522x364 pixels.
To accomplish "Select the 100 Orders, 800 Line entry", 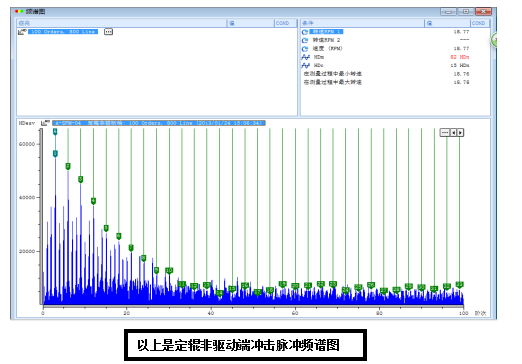I will [63, 32].
